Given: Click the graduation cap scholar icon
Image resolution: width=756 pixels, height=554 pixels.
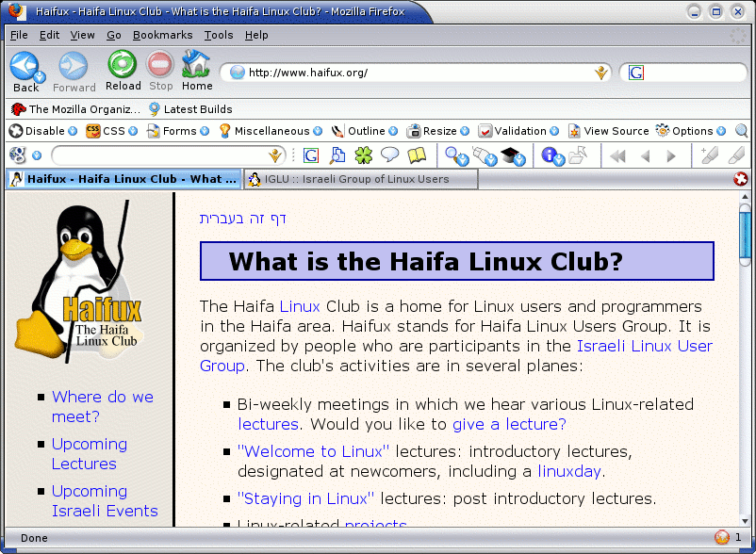Looking at the screenshot, I should pos(513,156).
